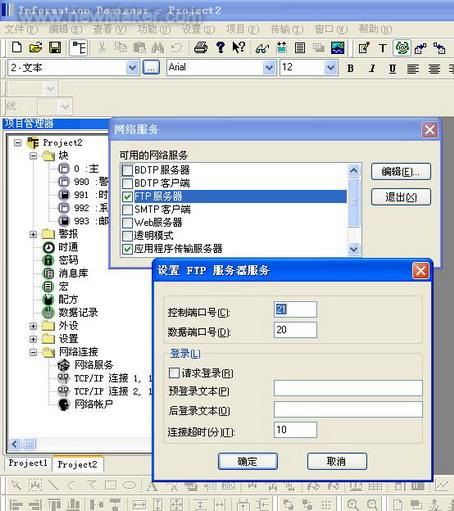Toggle Underline formatting button
The height and width of the screenshot is (511, 454).
point(392,69)
